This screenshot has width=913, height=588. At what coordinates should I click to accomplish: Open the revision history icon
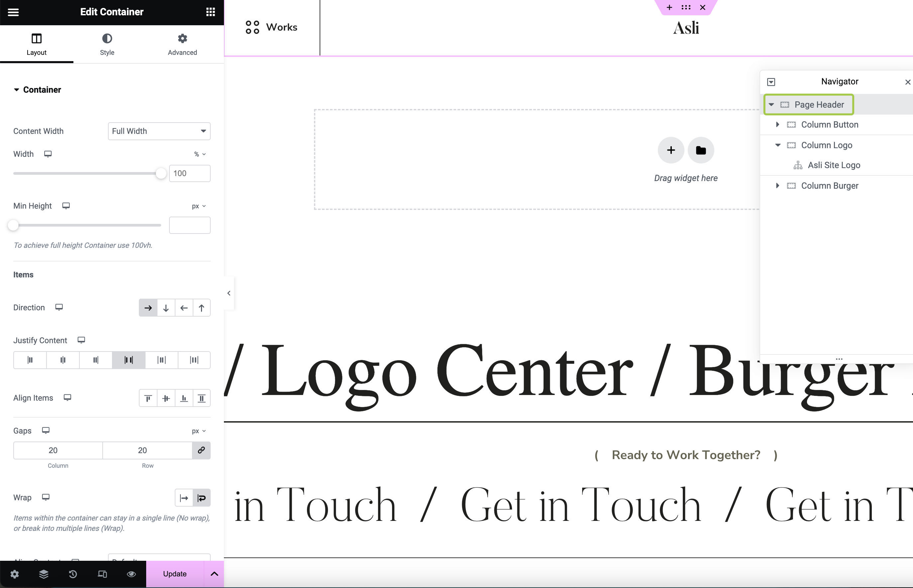click(x=73, y=574)
